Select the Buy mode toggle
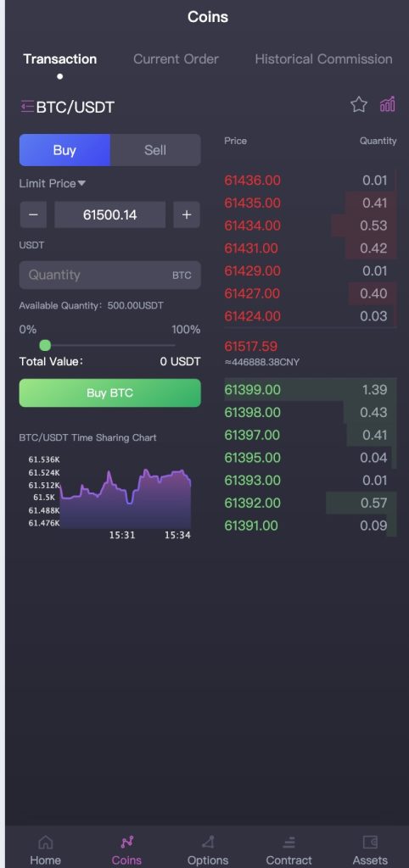Screen dimensions: 409x868 point(64,150)
